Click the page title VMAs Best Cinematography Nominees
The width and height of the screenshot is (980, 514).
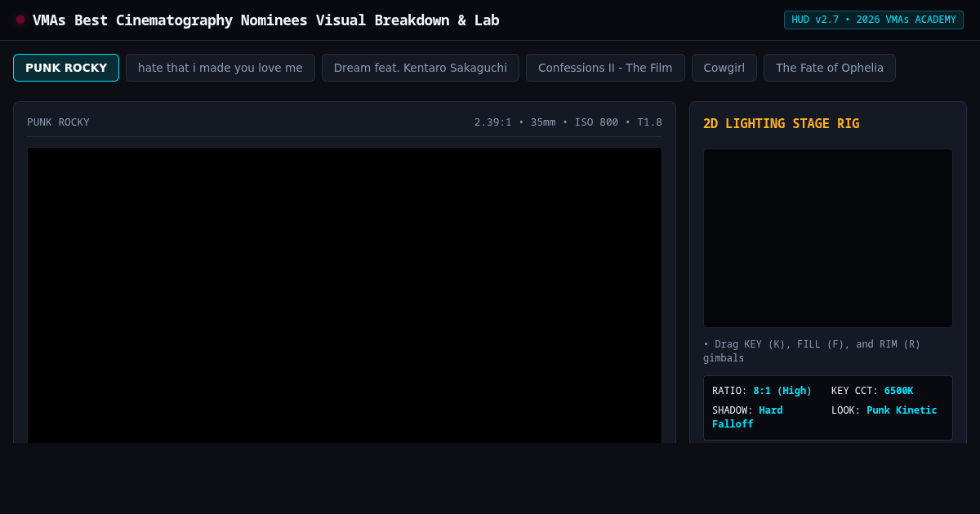(x=265, y=20)
